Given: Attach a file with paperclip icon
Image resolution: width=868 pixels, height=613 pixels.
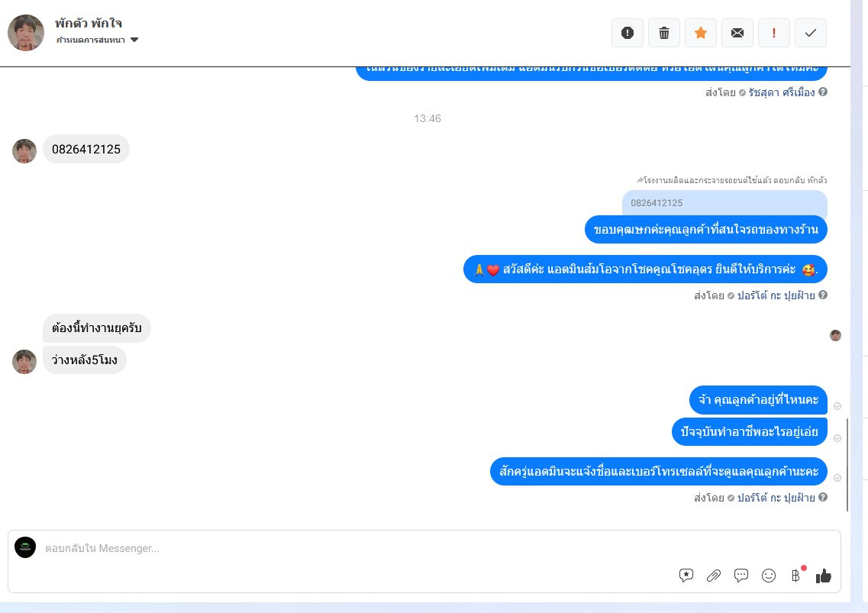Looking at the screenshot, I should pos(714,576).
